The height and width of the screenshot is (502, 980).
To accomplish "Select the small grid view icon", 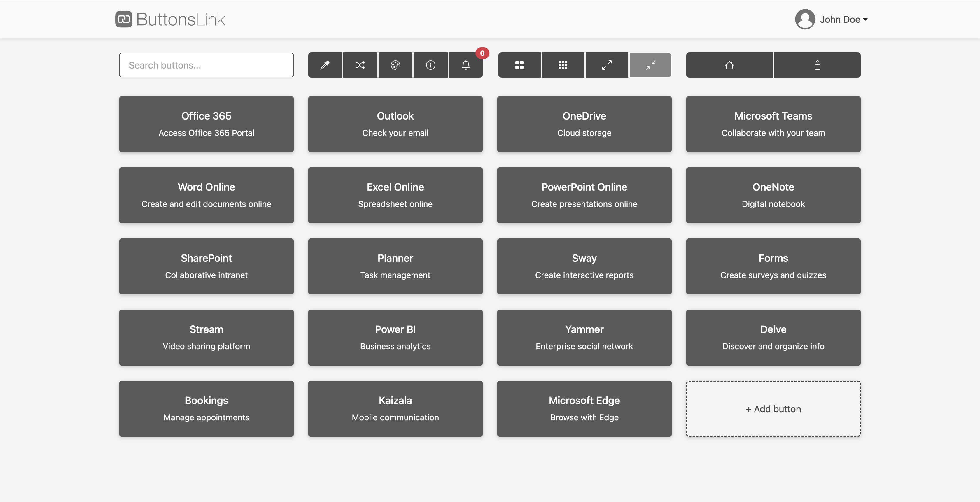I will point(563,65).
